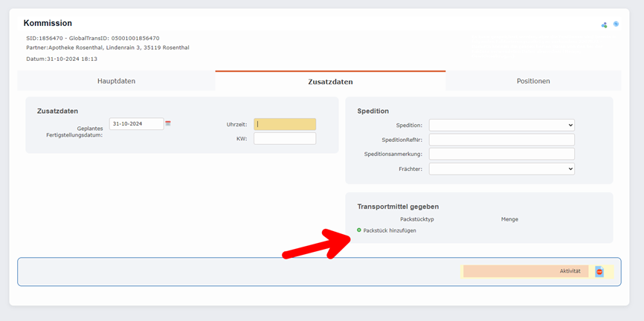The width and height of the screenshot is (644, 321).
Task: Click the Kommission page heading
Action: [48, 24]
